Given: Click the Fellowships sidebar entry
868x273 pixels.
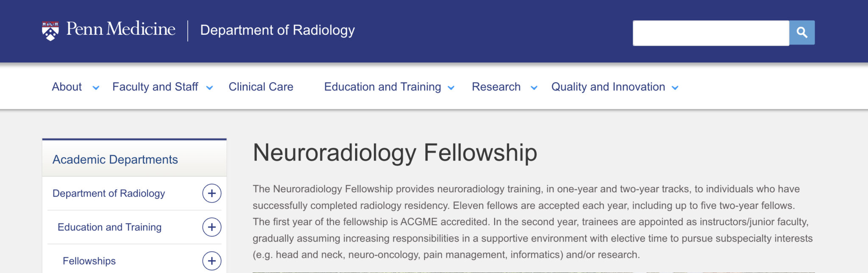Looking at the screenshot, I should coord(89,261).
